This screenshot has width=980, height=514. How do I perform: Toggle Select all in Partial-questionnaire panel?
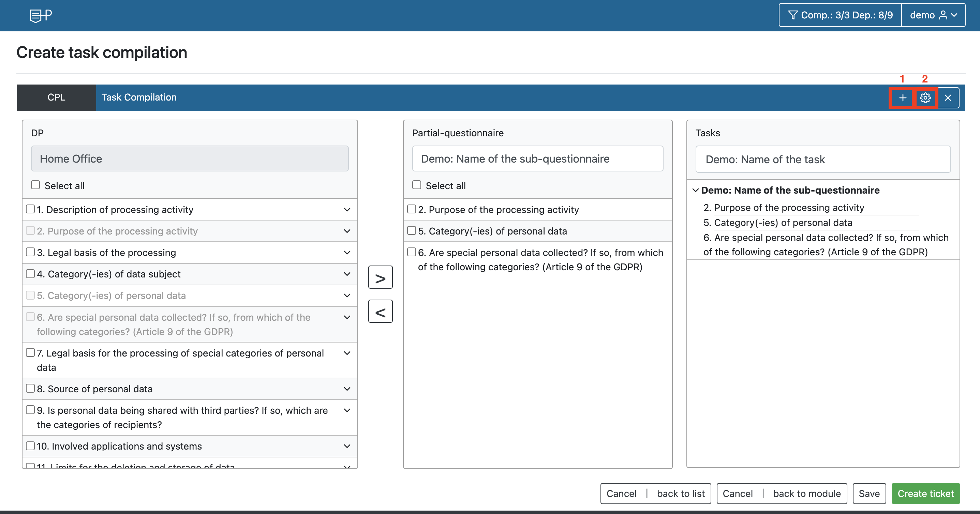click(417, 185)
